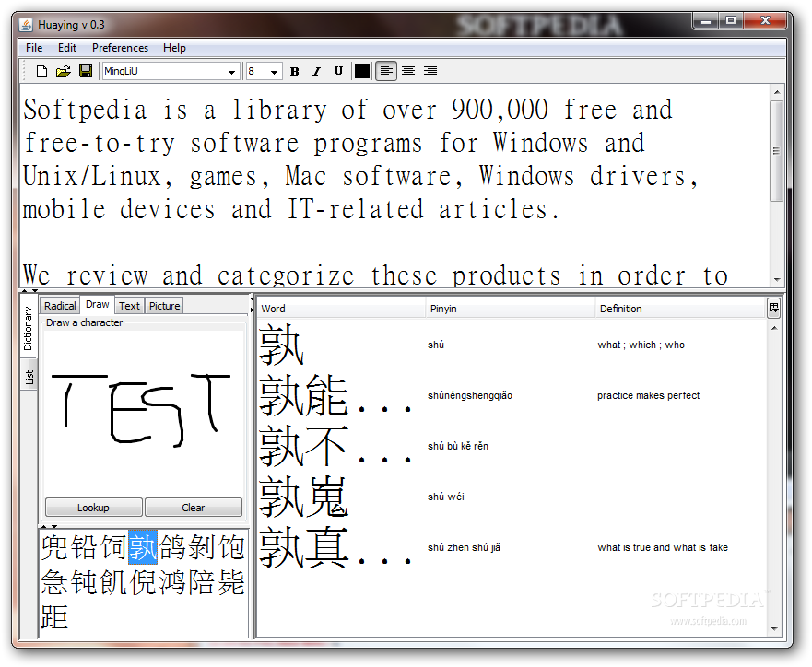This screenshot has height=667, width=812.
Task: Open the File menu
Action: pyautogui.click(x=34, y=48)
